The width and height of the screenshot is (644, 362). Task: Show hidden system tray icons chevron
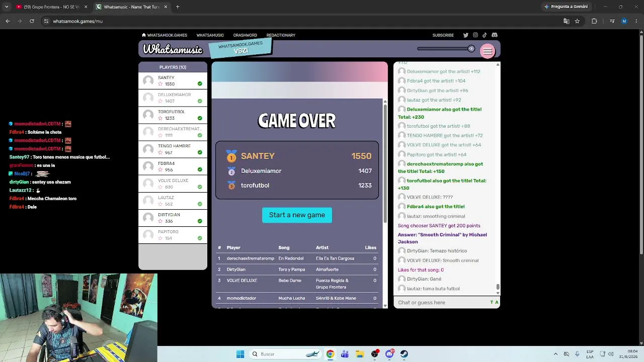(555, 354)
